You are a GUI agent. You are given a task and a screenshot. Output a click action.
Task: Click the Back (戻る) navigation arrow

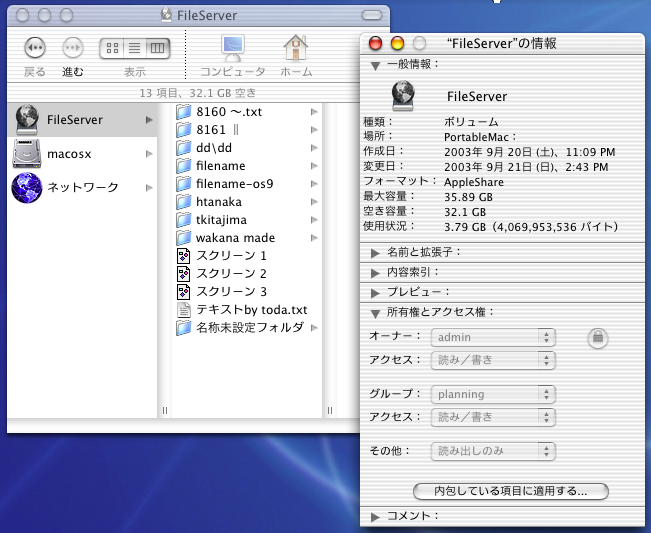pyautogui.click(x=35, y=48)
